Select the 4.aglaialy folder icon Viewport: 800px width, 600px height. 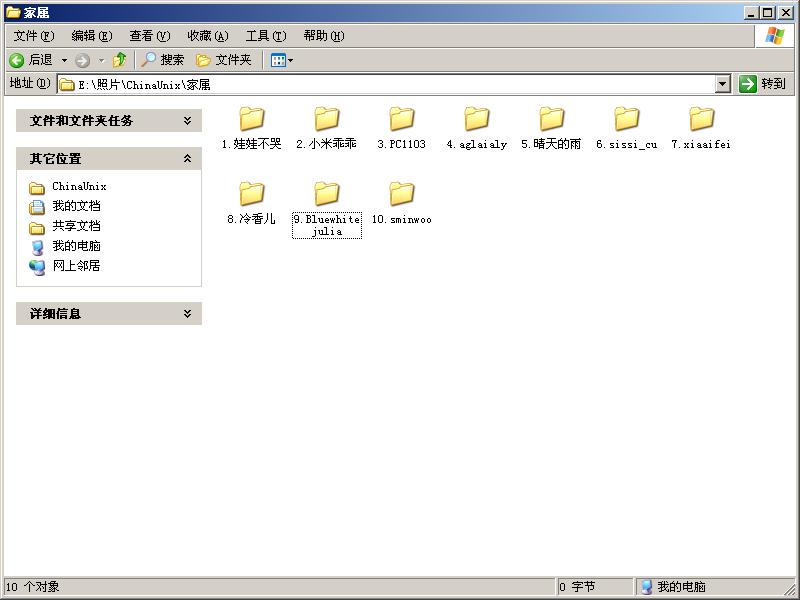(477, 119)
